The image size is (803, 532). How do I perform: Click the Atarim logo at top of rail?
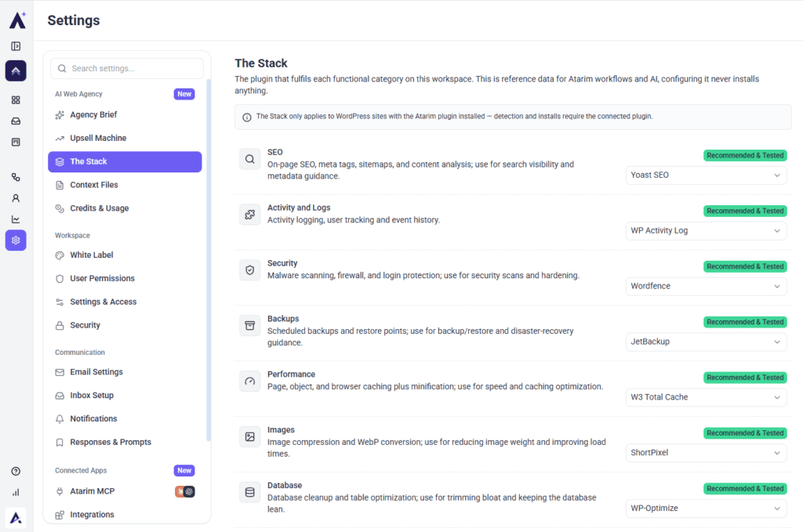[17, 20]
